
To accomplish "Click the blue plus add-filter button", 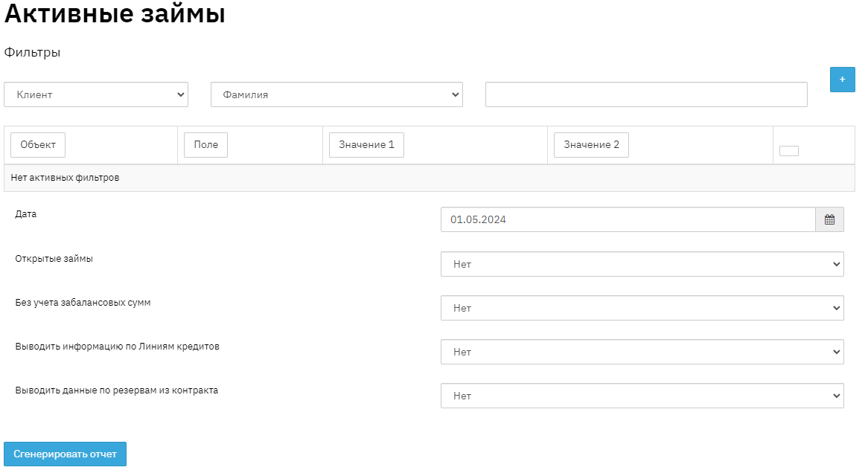I will 842,79.
